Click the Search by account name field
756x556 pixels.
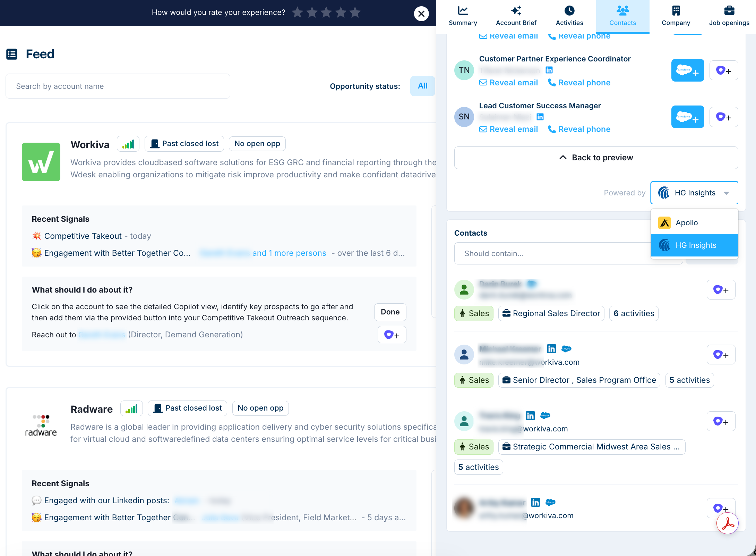coord(118,86)
